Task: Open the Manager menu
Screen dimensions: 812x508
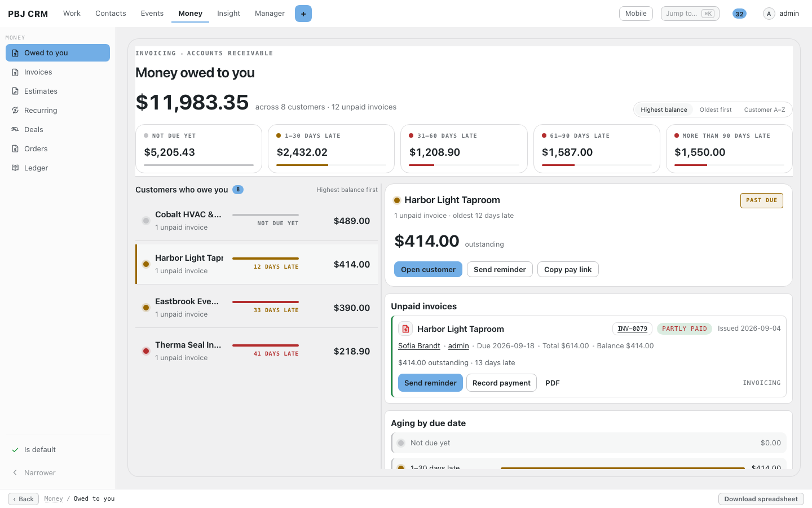Action: 270,14
